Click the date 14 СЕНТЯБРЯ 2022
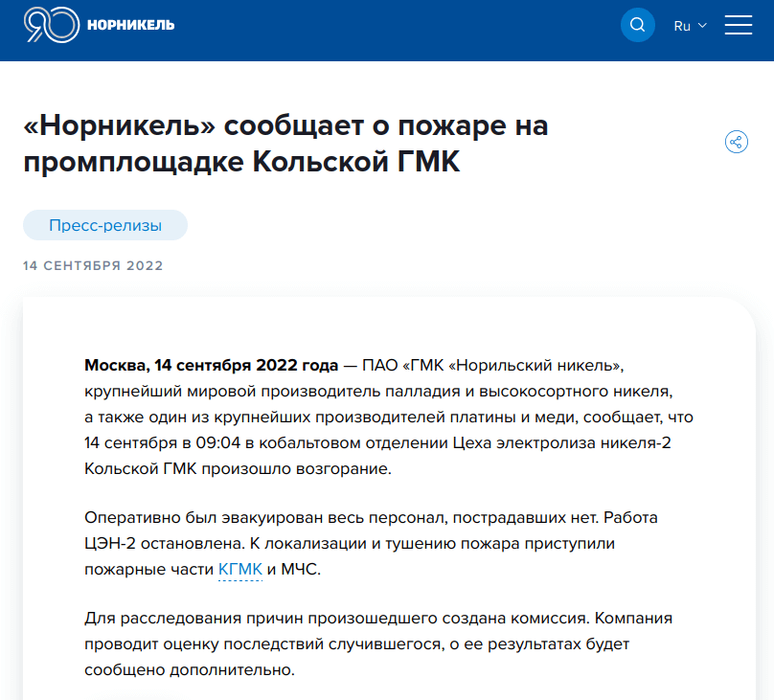Image resolution: width=774 pixels, height=700 pixels. pyautogui.click(x=93, y=265)
